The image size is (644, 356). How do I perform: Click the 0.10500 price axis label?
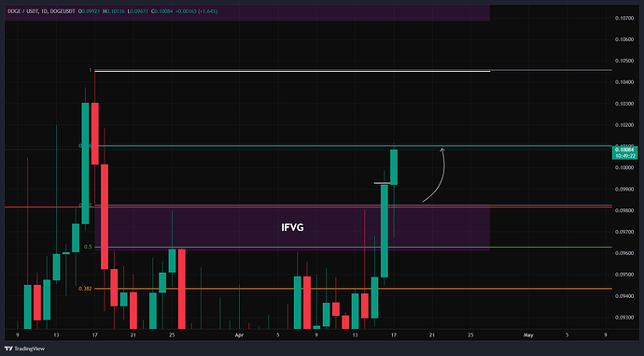(x=623, y=61)
